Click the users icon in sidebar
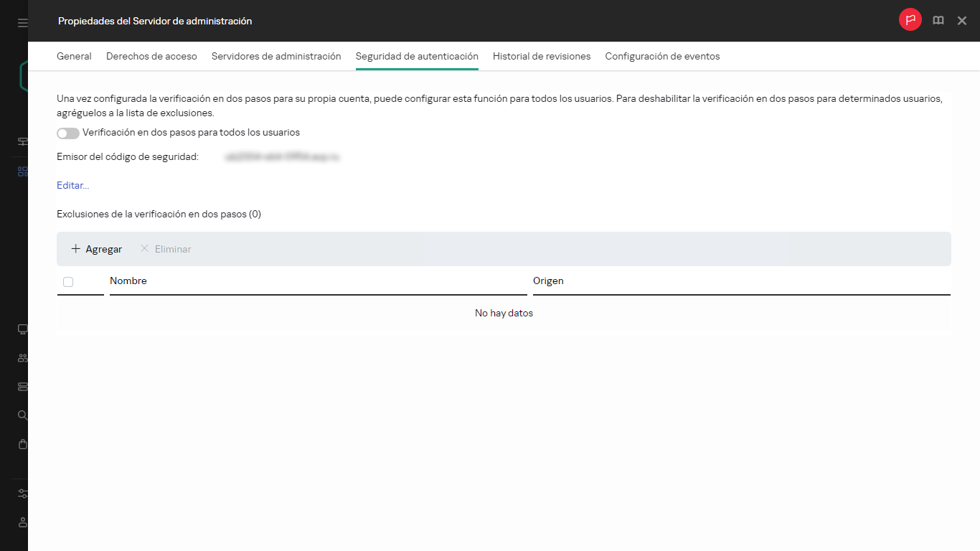The width and height of the screenshot is (980, 551). (22, 358)
